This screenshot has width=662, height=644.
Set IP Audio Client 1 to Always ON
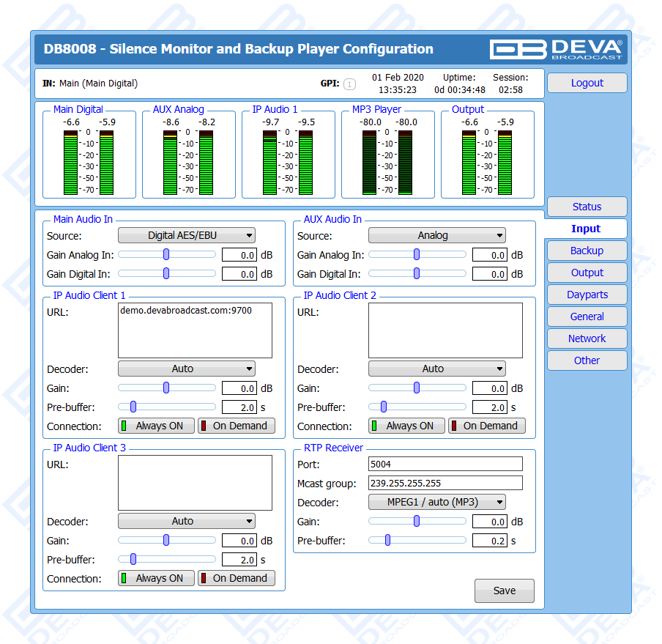(x=156, y=426)
